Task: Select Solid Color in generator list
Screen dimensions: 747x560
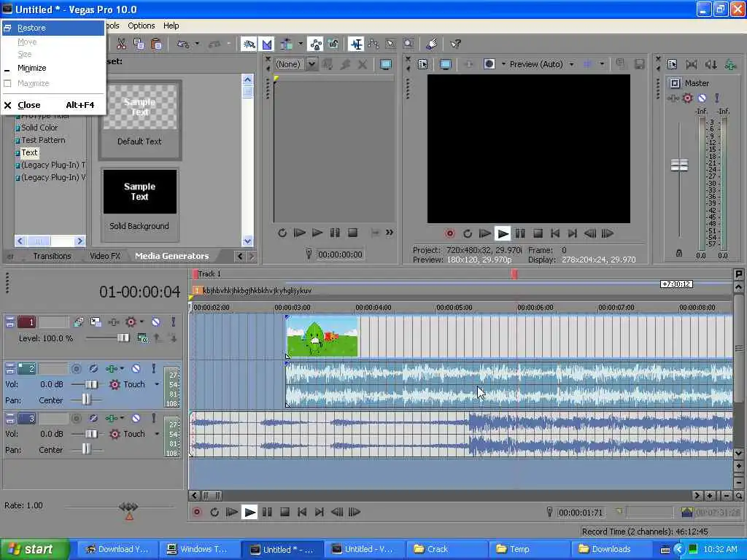Action: click(39, 128)
